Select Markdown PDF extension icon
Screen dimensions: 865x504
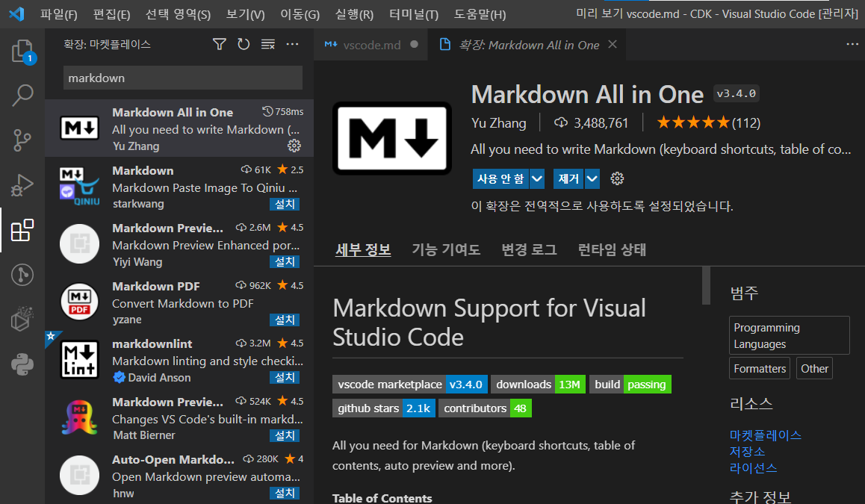tap(79, 302)
